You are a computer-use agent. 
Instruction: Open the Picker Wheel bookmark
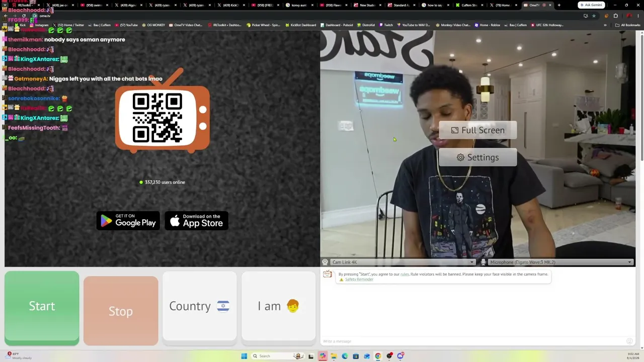tap(263, 25)
